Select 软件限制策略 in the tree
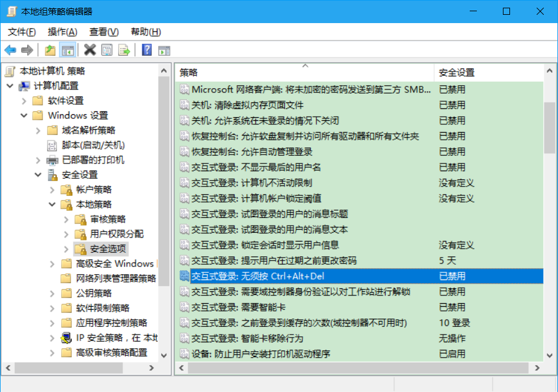The height and width of the screenshot is (392, 558). [102, 308]
